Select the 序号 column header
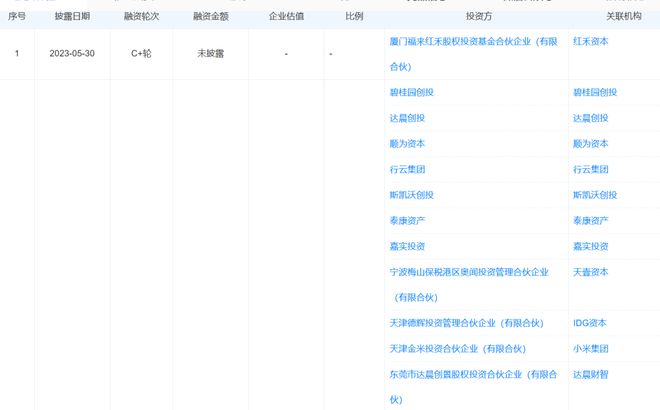Screen dimensions: 660x410 coord(17,16)
